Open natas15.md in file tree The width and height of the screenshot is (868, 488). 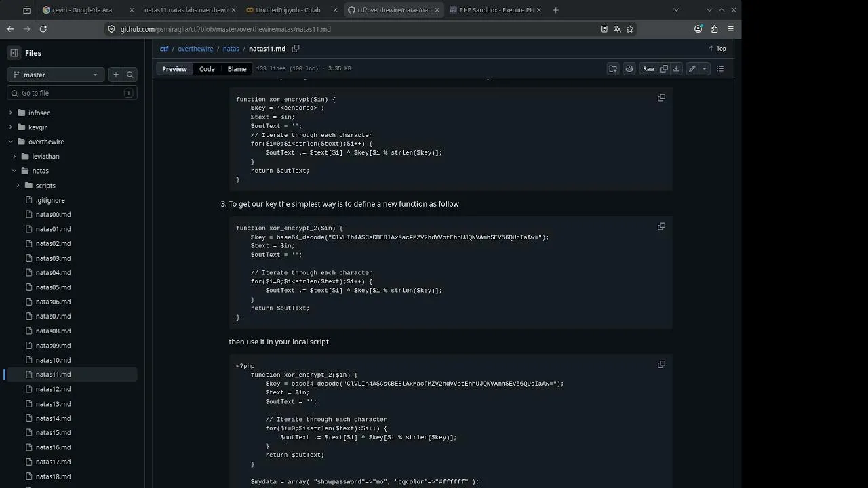pos(53,432)
